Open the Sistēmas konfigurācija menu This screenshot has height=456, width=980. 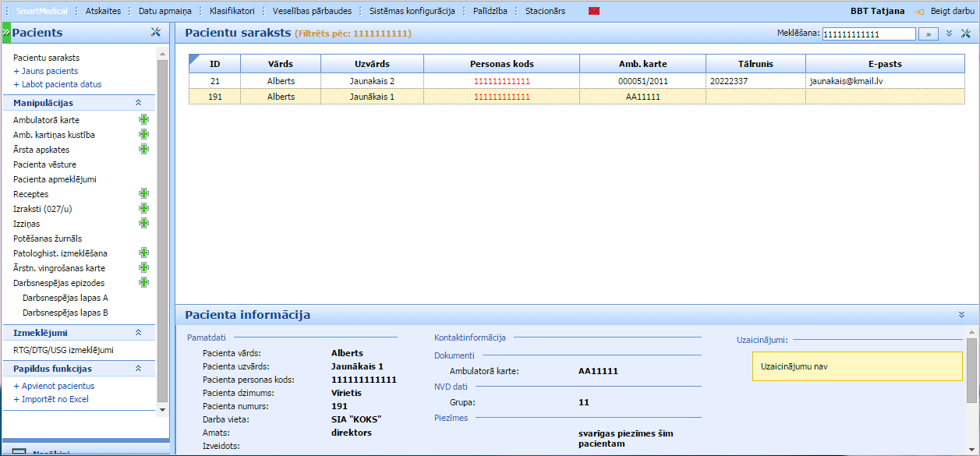412,12
